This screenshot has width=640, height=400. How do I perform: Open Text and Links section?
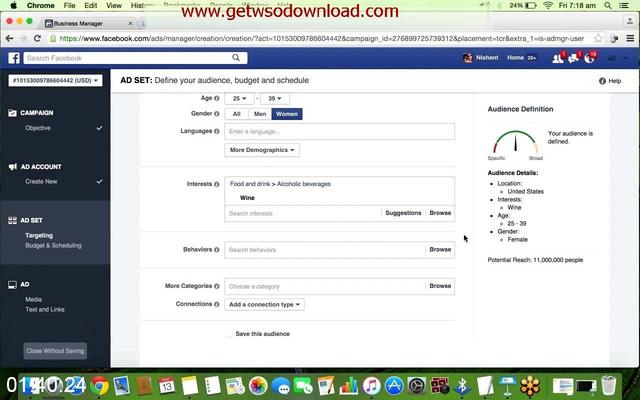tap(45, 309)
